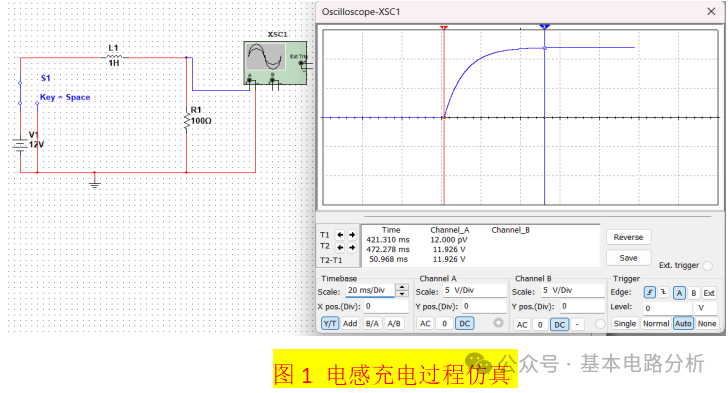Move cursor T2 right with its arrow

pyautogui.click(x=352, y=248)
